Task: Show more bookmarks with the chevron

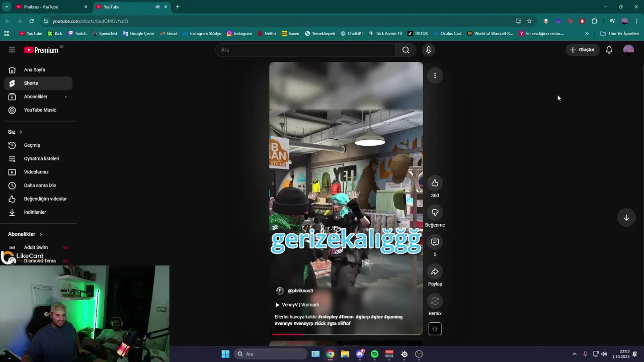Action: pyautogui.click(x=587, y=34)
